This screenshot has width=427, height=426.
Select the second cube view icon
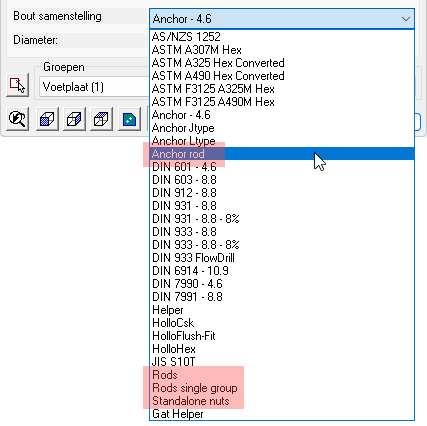point(74,119)
